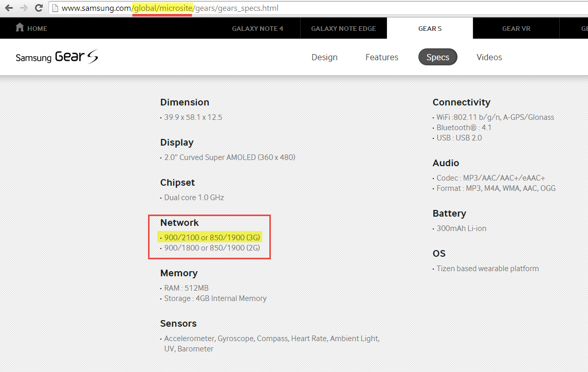Viewport: 588px width, 372px height.
Task: Click the home icon in navigation
Action: [20, 27]
